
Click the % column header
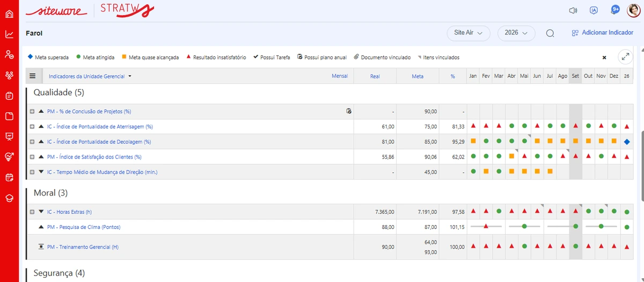tap(452, 76)
